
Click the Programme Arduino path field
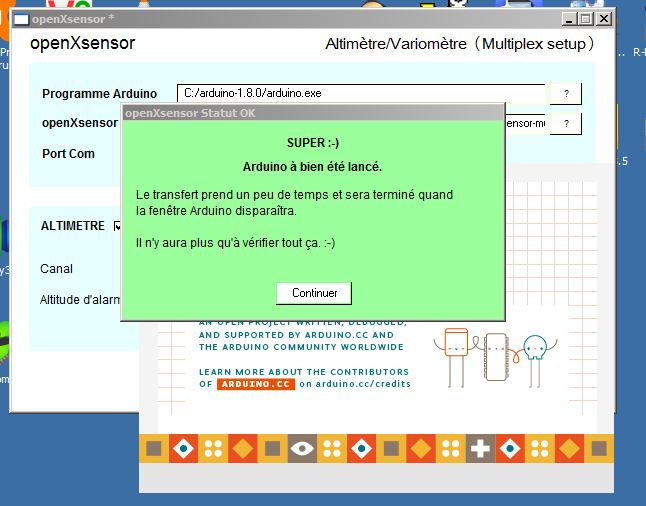pyautogui.click(x=363, y=94)
